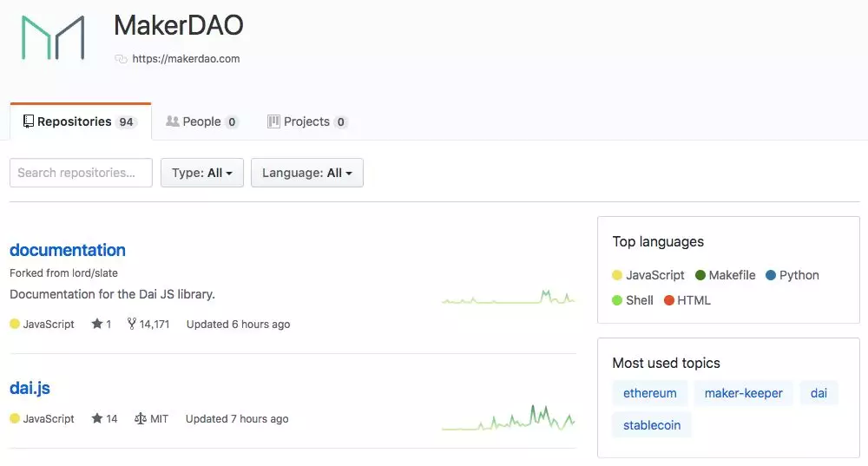Viewport: 868px width, 466px height.
Task: Click the Search repositories input field
Action: tap(81, 173)
